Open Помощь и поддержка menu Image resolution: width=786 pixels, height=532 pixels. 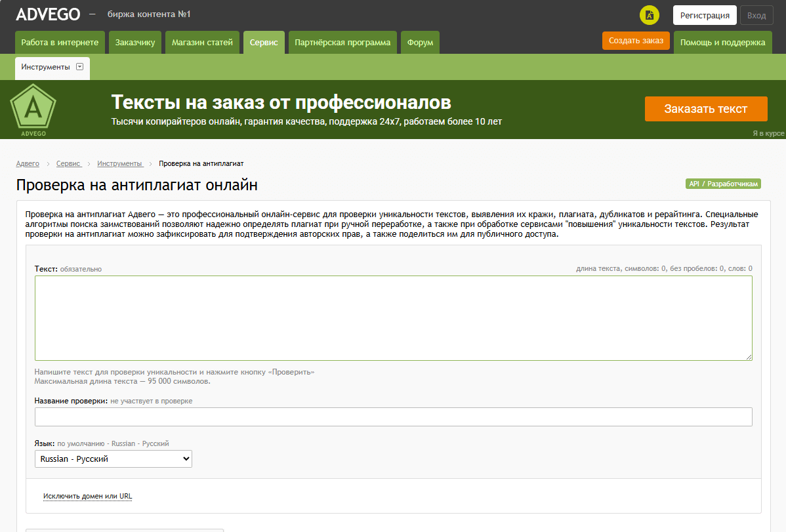tap(722, 43)
